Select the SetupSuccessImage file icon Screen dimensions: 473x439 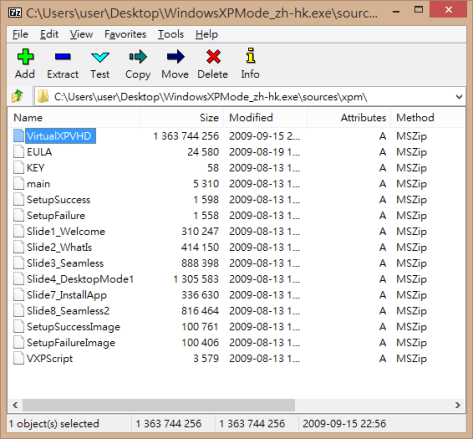click(19, 326)
